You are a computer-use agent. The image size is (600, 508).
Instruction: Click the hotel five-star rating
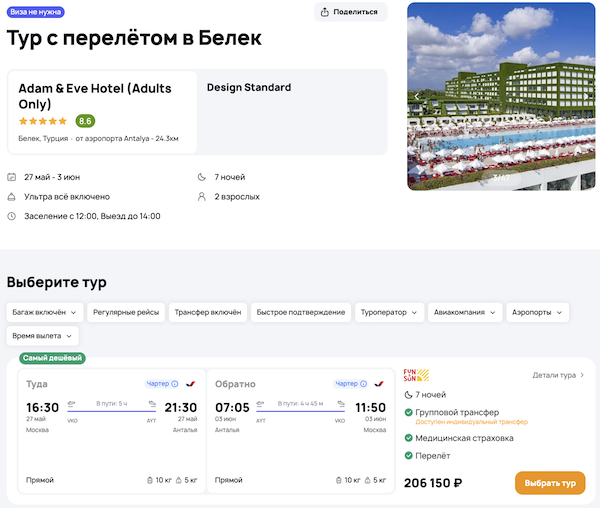(43, 121)
